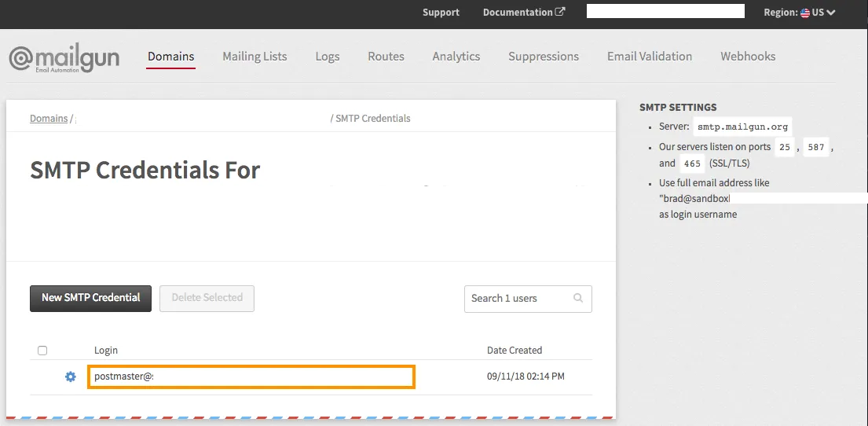The height and width of the screenshot is (426, 868).
Task: Open the Routes tab
Action: 386,57
